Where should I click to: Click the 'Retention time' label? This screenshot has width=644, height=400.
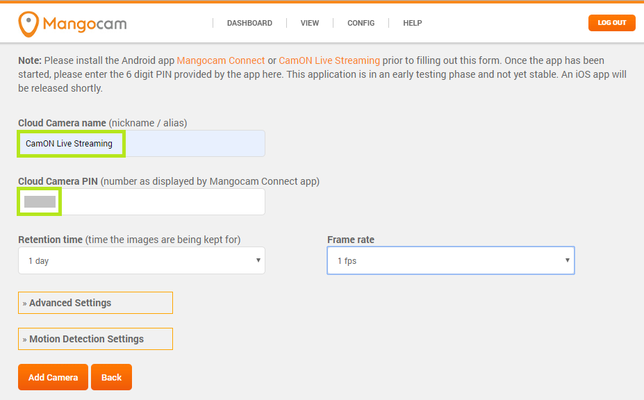point(50,239)
